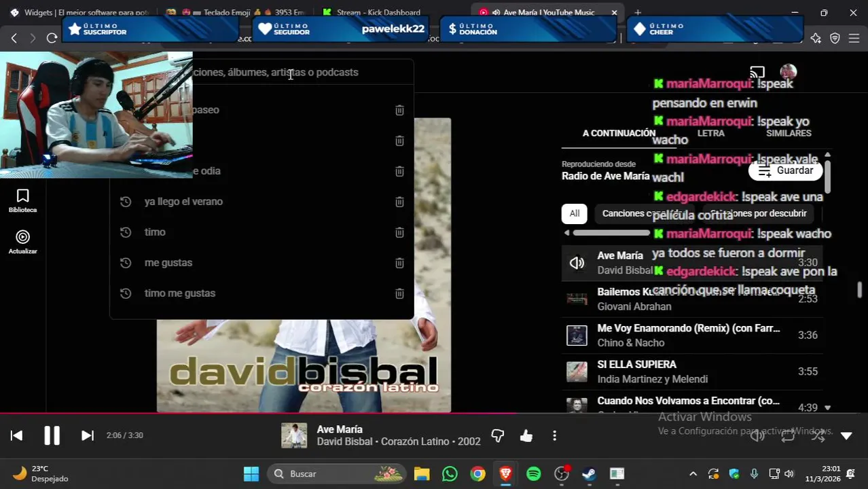Screen dimensions: 868x489
Task: Delete 'ya llego el verano' search history
Action: point(399,202)
